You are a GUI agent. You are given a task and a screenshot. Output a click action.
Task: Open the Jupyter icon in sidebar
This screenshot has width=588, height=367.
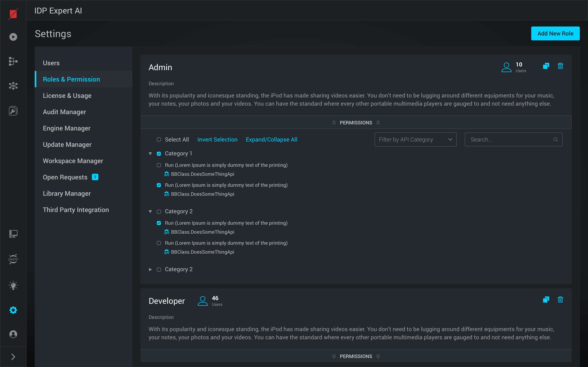tap(13, 259)
